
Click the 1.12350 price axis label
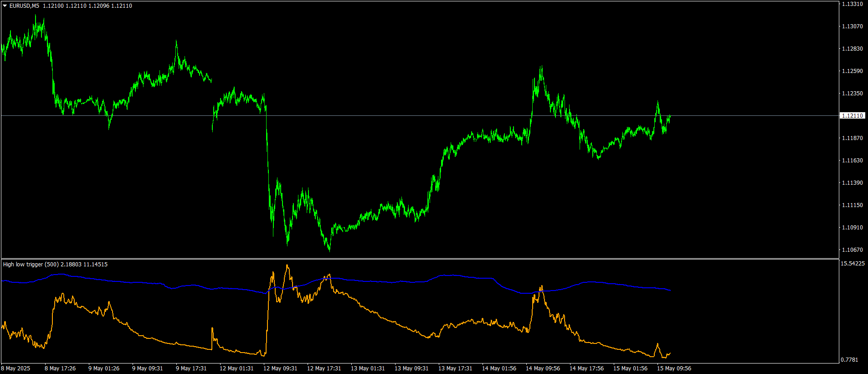[852, 93]
